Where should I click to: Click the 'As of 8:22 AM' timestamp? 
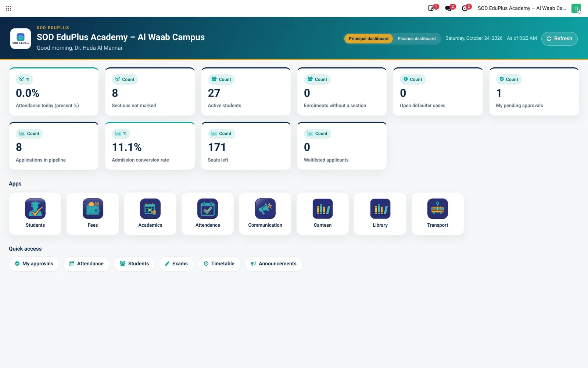pos(522,38)
